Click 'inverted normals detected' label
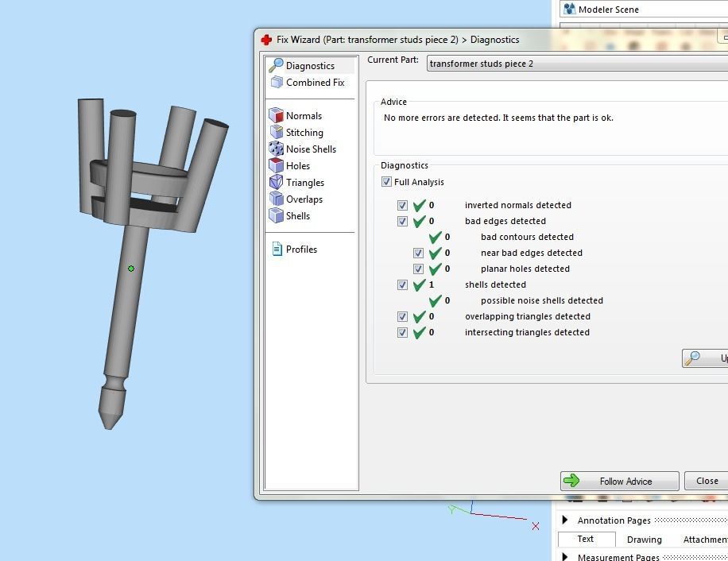This screenshot has height=561, width=728. pyautogui.click(x=517, y=205)
